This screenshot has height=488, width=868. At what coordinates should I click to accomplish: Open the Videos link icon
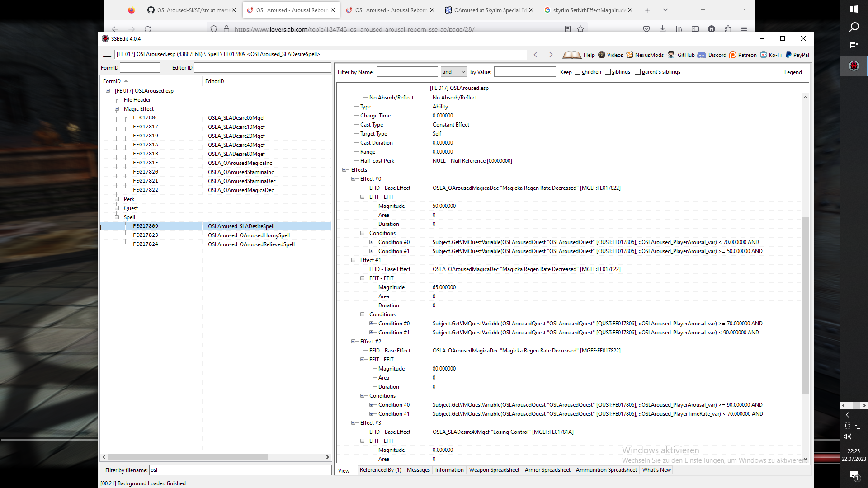coord(602,55)
